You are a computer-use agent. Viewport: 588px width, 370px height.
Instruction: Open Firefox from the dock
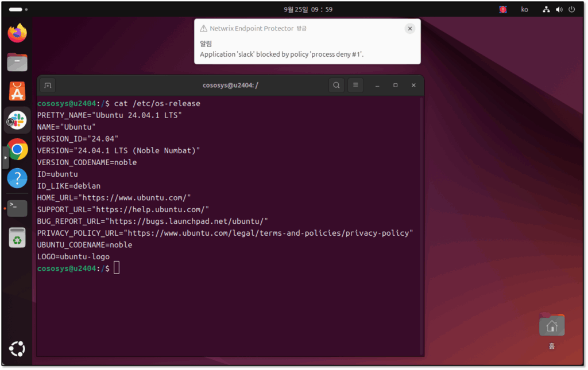17,33
